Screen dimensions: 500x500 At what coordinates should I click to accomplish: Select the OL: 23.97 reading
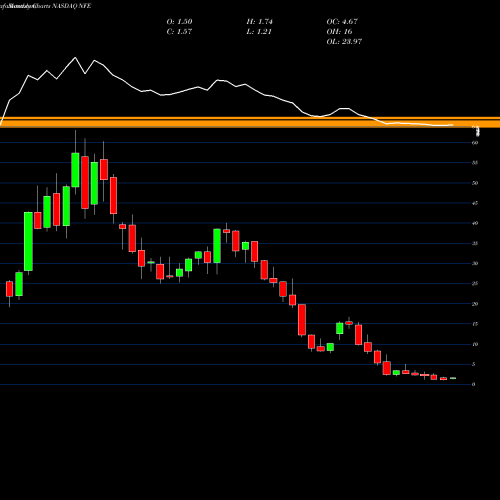(344, 42)
